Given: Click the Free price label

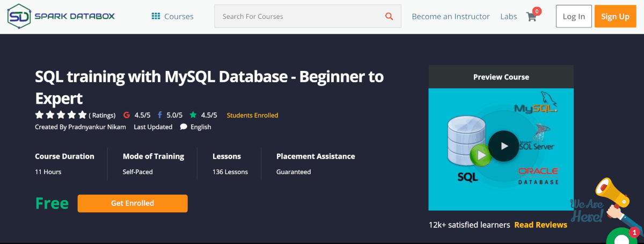Looking at the screenshot, I should point(52,204).
